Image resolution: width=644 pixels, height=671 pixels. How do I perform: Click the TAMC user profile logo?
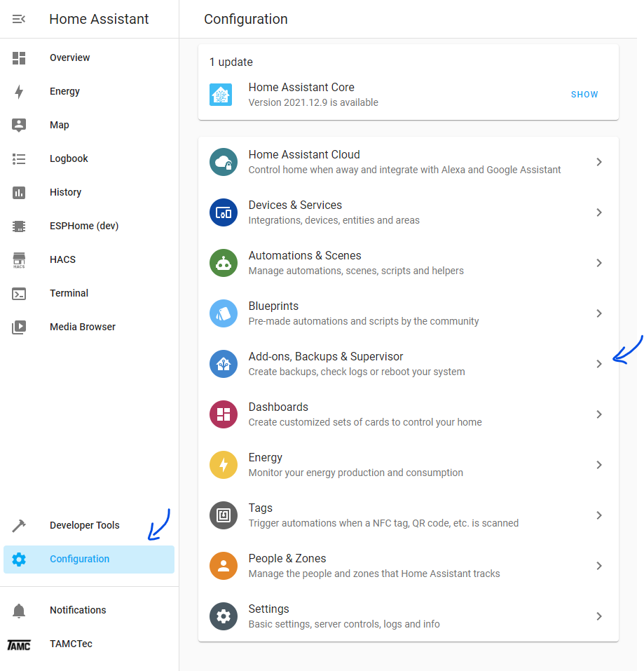click(19, 644)
